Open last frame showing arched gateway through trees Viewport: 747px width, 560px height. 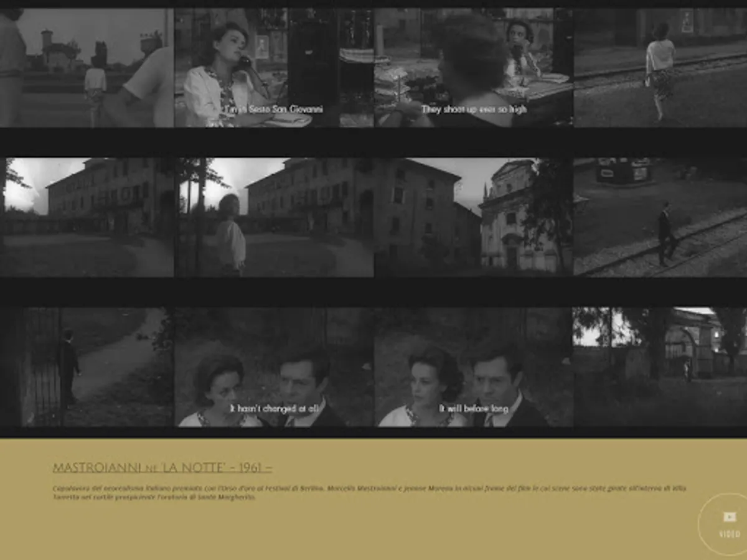660,366
